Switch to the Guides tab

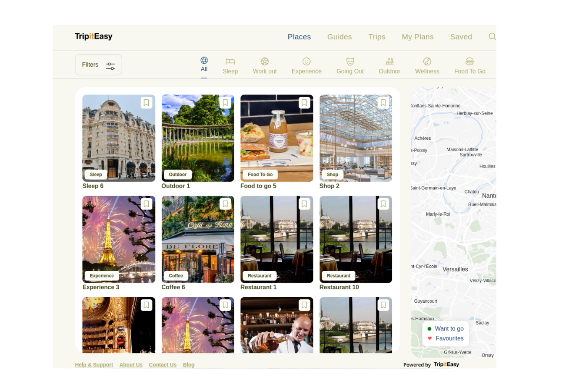click(339, 37)
